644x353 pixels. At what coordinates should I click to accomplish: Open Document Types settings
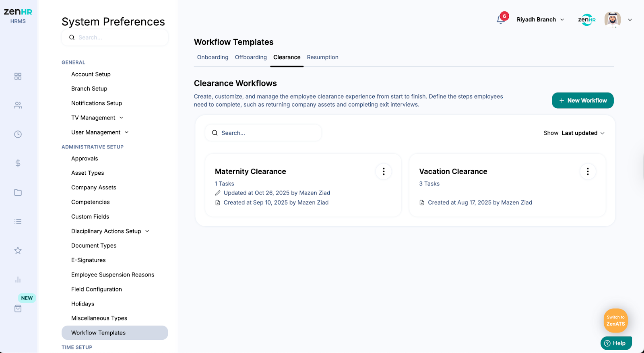pyautogui.click(x=94, y=246)
